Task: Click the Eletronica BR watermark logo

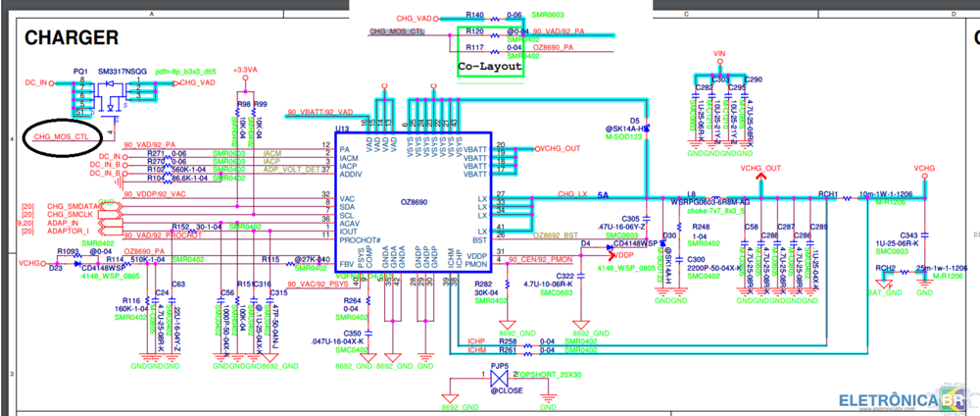Action: (x=897, y=397)
